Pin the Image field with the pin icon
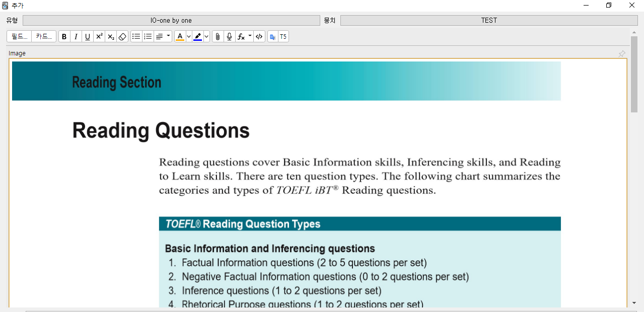This screenshot has height=312, width=644. (622, 53)
